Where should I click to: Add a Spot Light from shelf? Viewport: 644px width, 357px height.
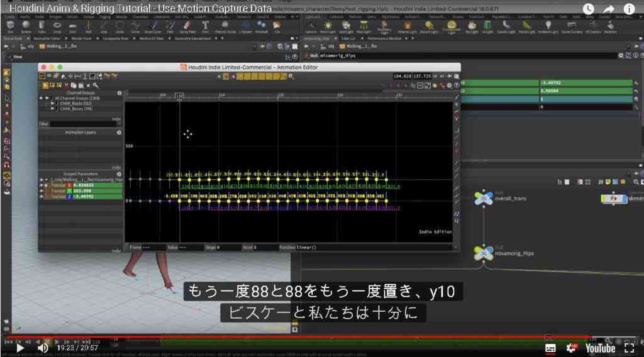pyautogui.click(x=346, y=26)
